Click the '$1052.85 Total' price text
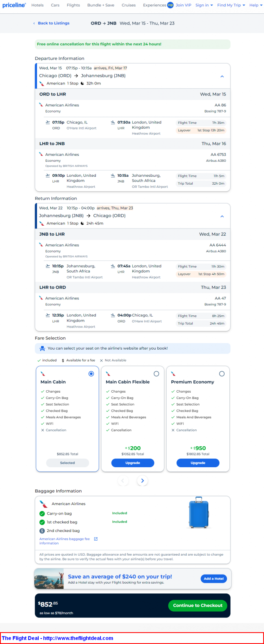264x644 pixels. click(x=133, y=454)
